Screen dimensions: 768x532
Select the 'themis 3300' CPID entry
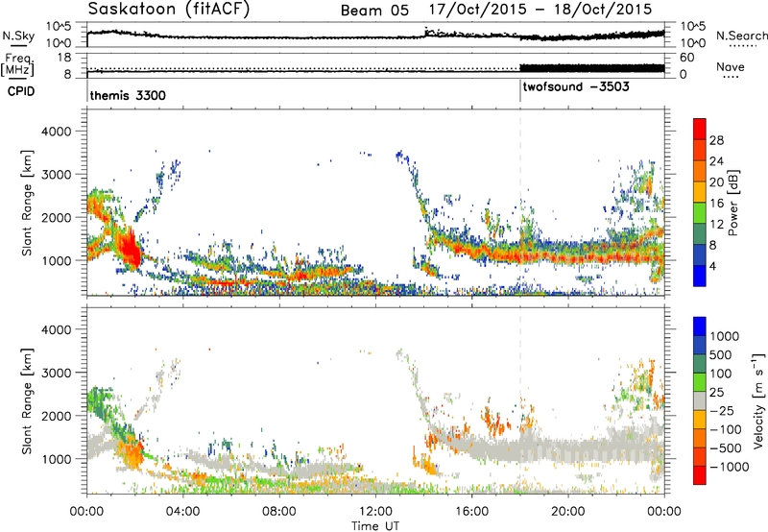[128, 95]
